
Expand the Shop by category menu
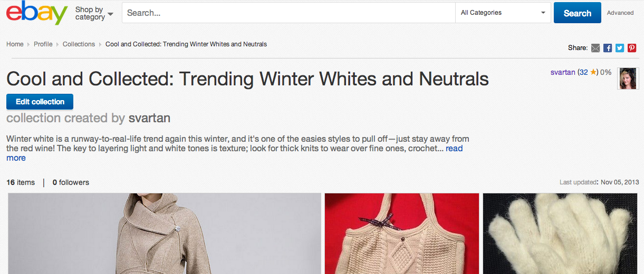point(94,13)
